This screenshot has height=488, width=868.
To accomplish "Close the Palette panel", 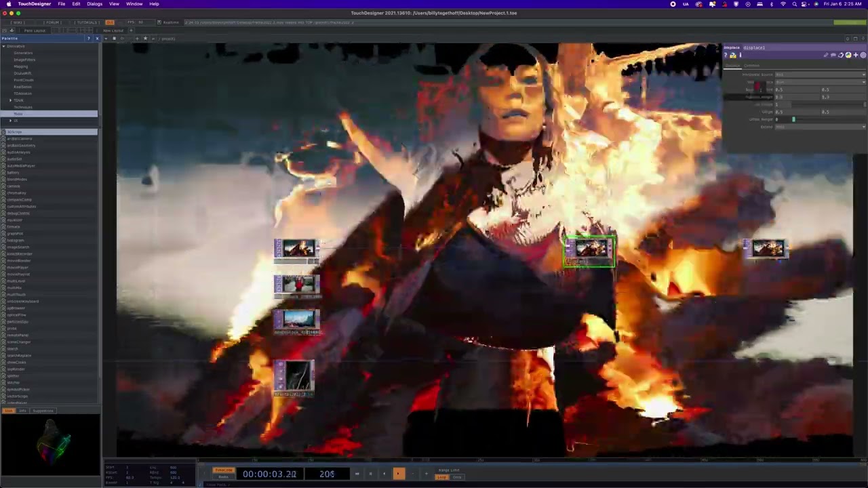I will pyautogui.click(x=97, y=38).
